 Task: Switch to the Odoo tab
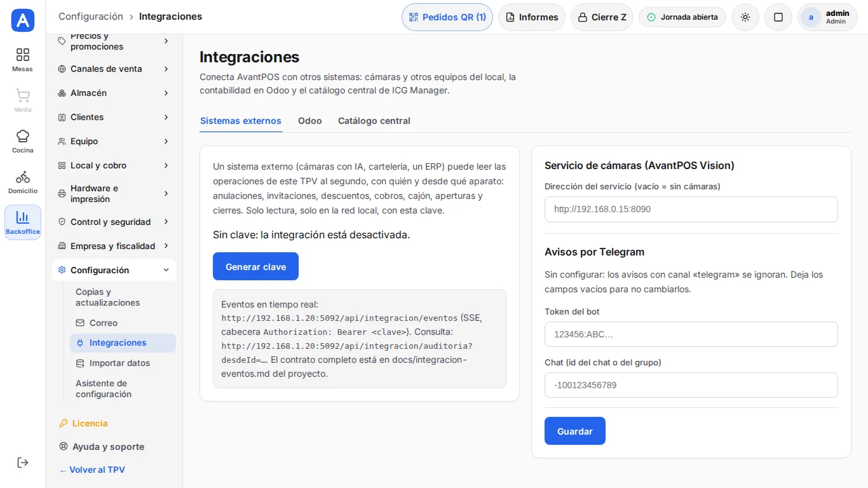pos(310,121)
